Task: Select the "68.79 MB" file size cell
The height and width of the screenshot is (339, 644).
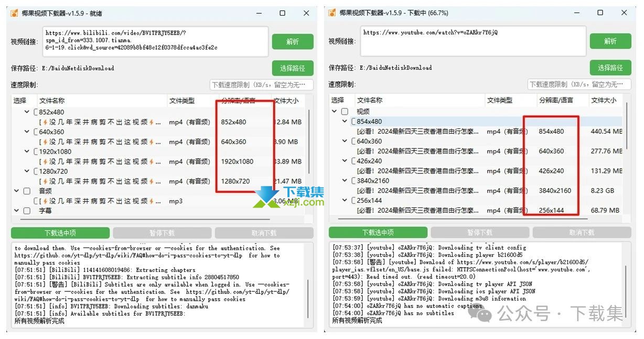Action: (x=605, y=210)
